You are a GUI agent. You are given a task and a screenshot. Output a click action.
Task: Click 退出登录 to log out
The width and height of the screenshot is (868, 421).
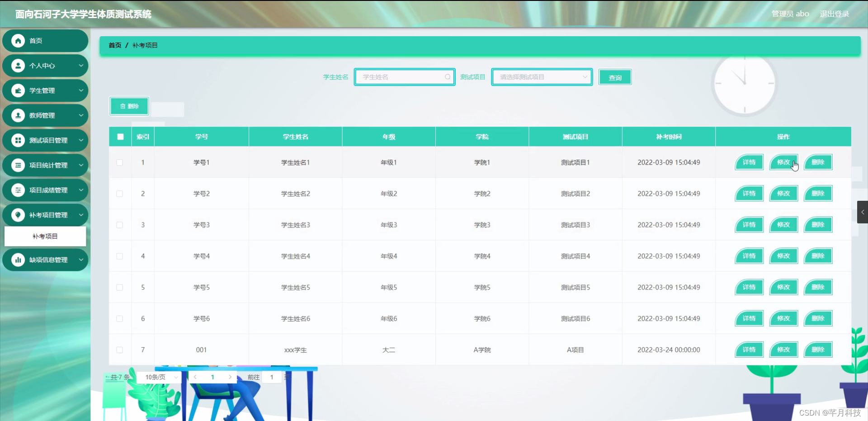pos(835,14)
